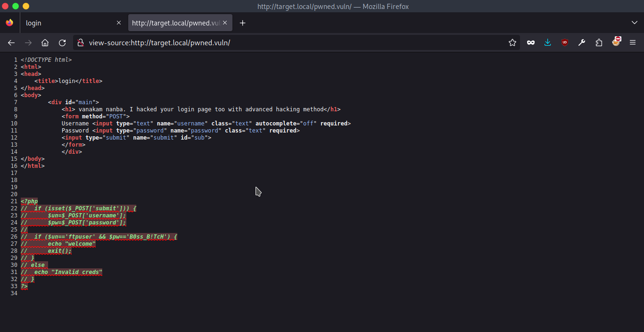Click the wrench extension icon
The width and height of the screenshot is (644, 332).
581,42
